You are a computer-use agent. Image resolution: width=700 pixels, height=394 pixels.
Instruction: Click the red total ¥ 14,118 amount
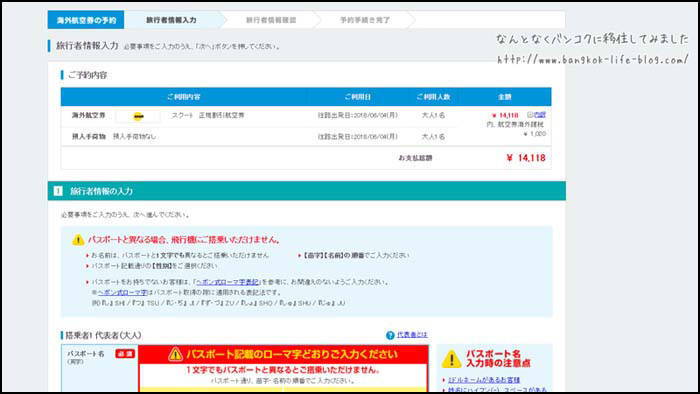tap(526, 158)
